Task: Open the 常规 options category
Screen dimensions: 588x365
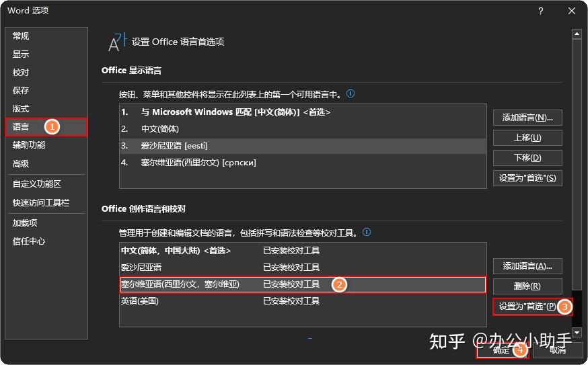Action: (x=46, y=36)
